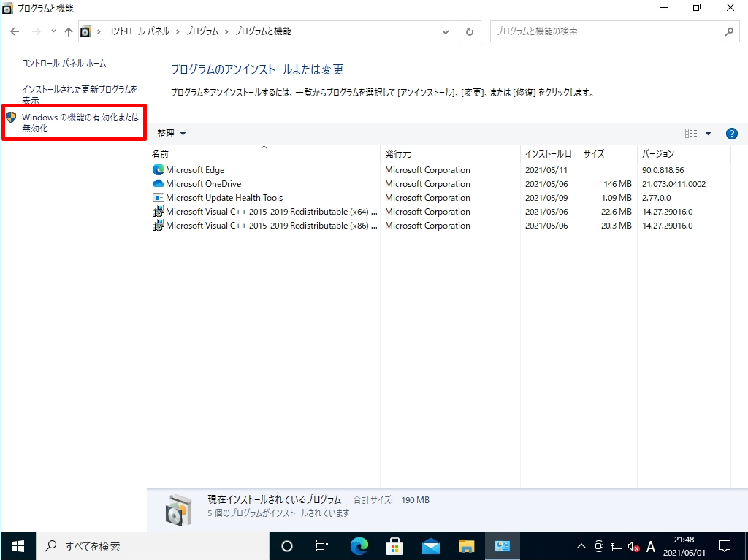This screenshot has width=748, height=560.
Task: Select Microsoft Update Health Tools row name
Action: pos(224,197)
